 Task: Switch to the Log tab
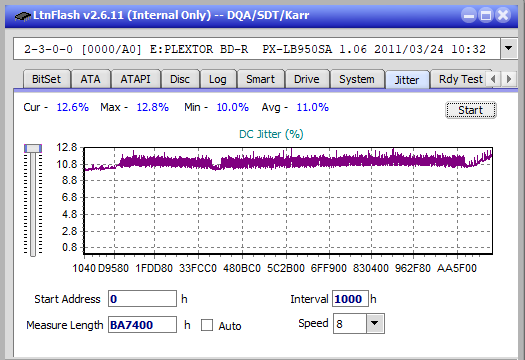tap(218, 79)
